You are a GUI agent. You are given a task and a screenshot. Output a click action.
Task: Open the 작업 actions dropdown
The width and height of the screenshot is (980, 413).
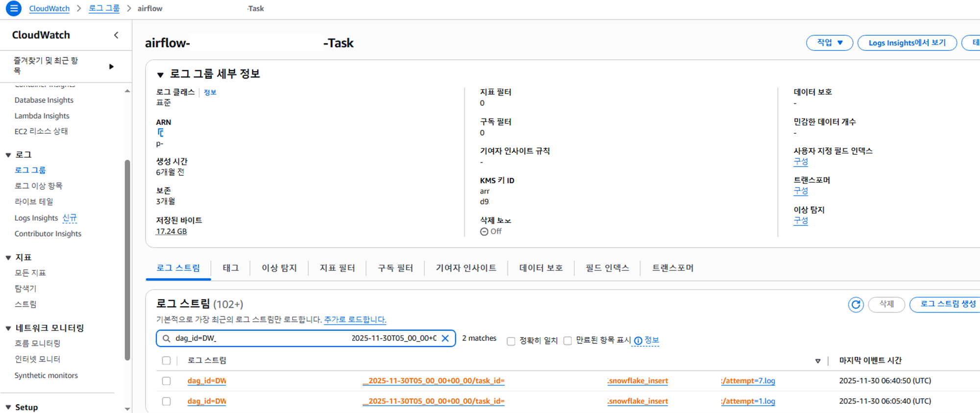pyautogui.click(x=830, y=43)
